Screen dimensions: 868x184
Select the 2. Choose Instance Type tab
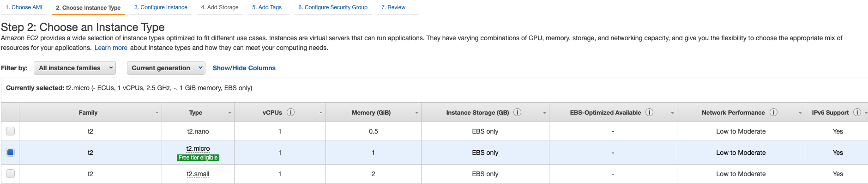tap(88, 7)
